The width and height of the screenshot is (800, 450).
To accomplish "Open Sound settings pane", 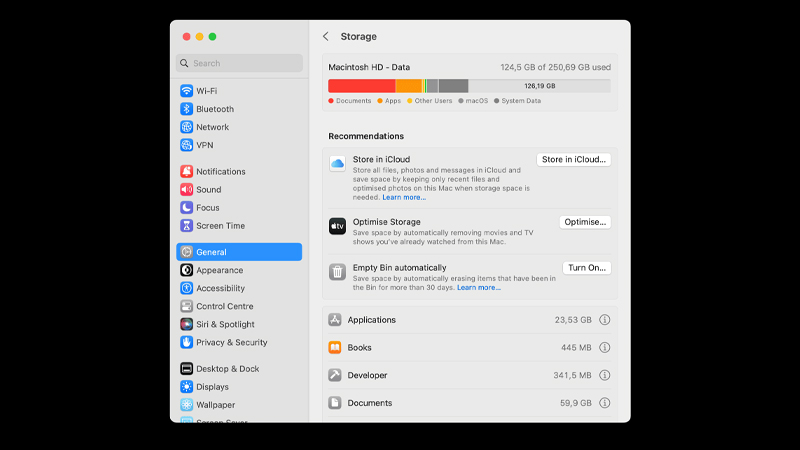I will pos(239,189).
